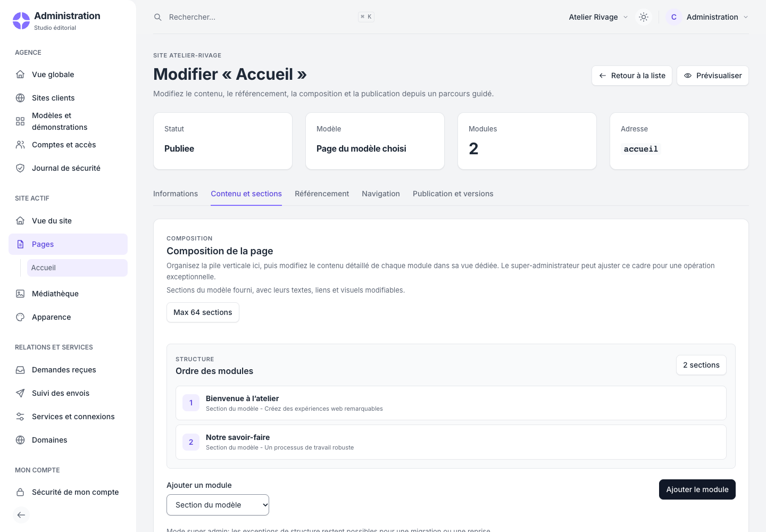Click the Vue globale home icon

(x=20, y=74)
